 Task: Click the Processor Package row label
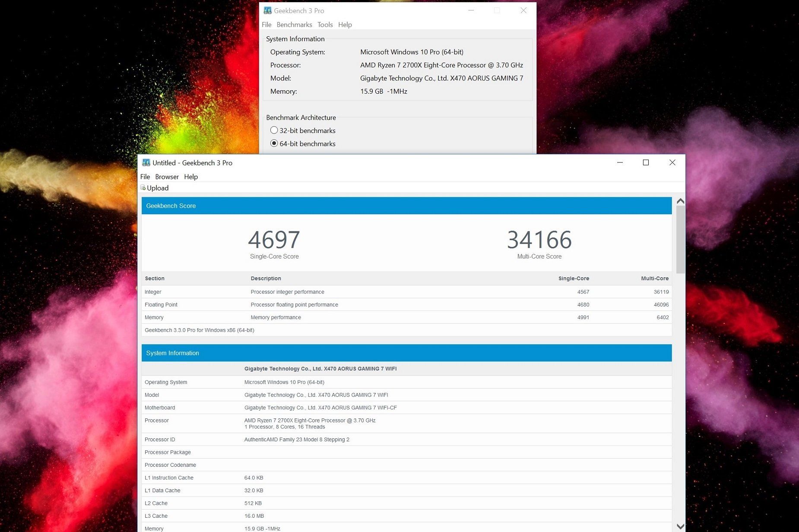coord(168,452)
